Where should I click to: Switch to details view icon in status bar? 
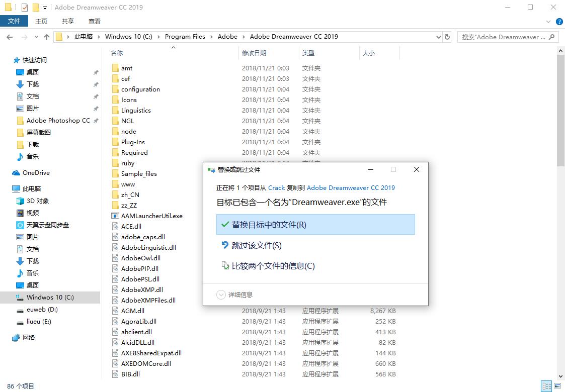click(546, 386)
